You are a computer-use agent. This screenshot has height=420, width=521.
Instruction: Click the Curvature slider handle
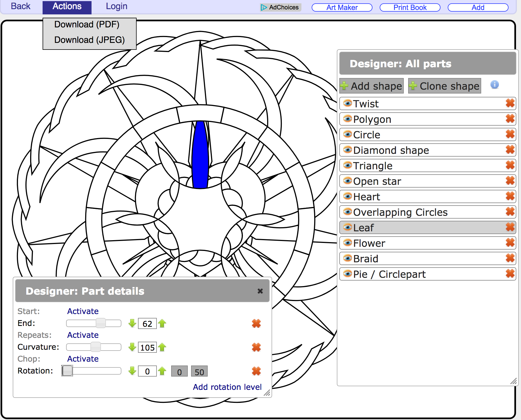(x=96, y=347)
